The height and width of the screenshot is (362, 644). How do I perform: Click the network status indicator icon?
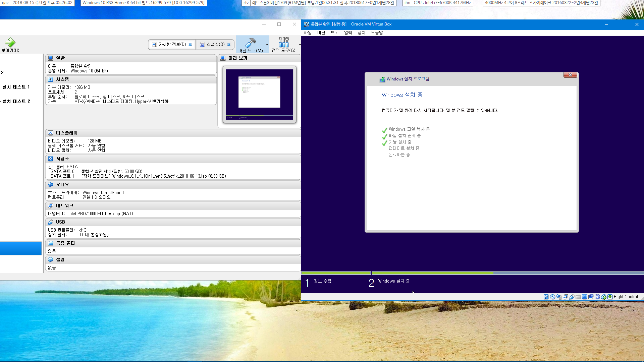[566, 297]
